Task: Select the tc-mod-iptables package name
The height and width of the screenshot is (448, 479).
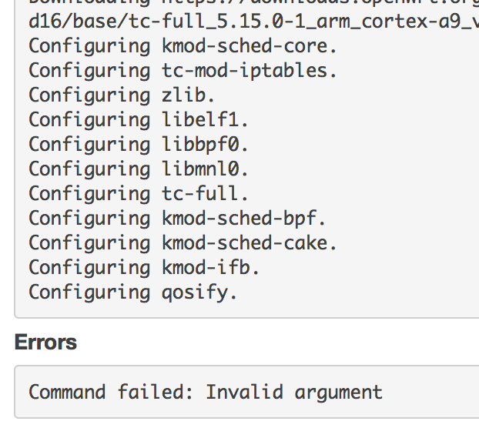Action: coord(250,70)
